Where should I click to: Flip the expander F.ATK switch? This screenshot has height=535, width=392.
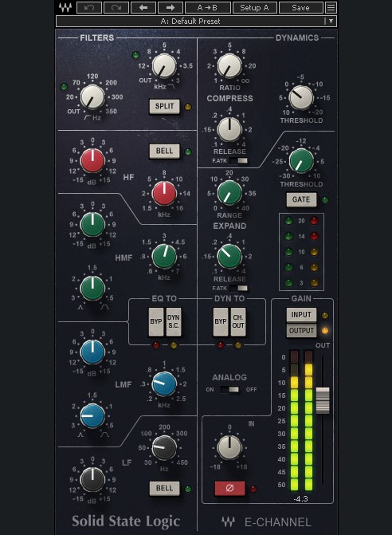pyautogui.click(x=238, y=289)
